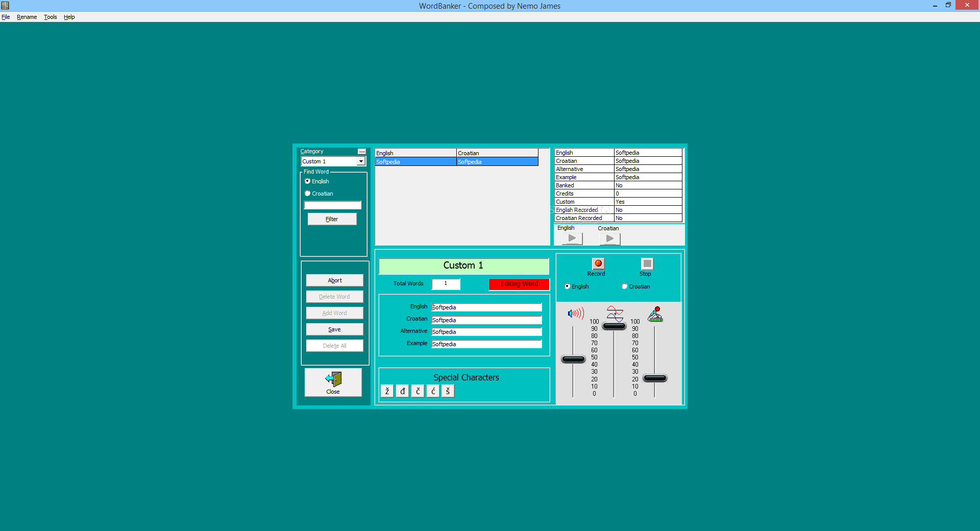Click the Find Word search field
Viewport: 980px width, 531px height.
point(333,205)
